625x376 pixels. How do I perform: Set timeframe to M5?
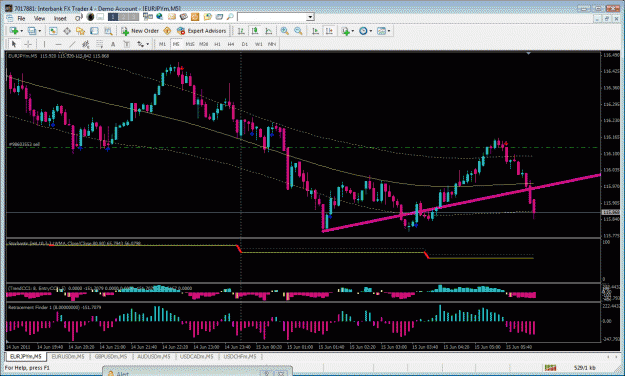pos(176,44)
